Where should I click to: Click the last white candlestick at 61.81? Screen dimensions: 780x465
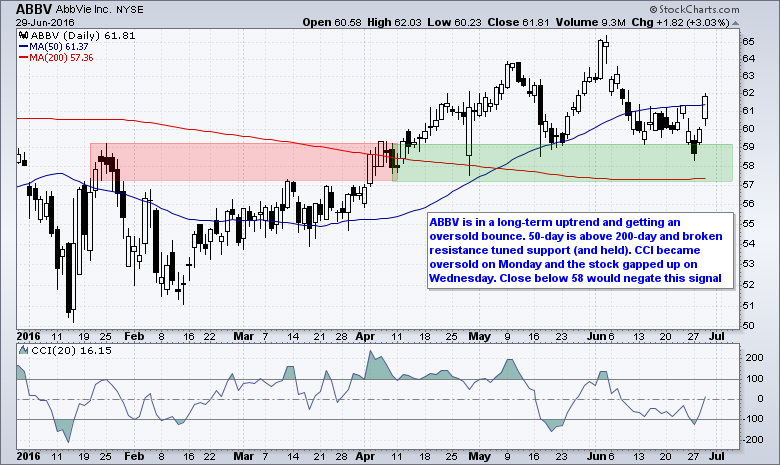tap(705, 107)
